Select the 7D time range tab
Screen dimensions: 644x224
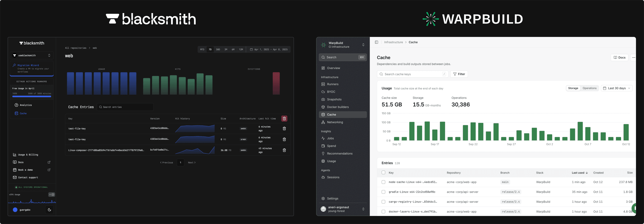click(x=210, y=50)
